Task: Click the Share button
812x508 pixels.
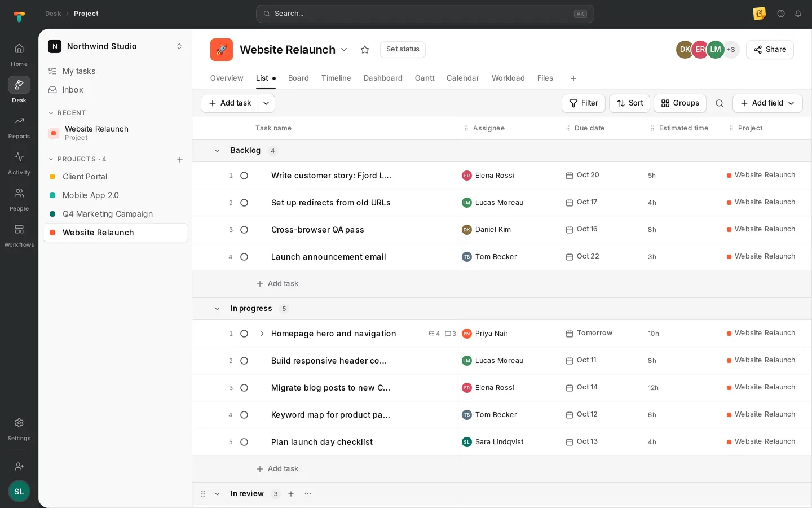Action: [770, 50]
